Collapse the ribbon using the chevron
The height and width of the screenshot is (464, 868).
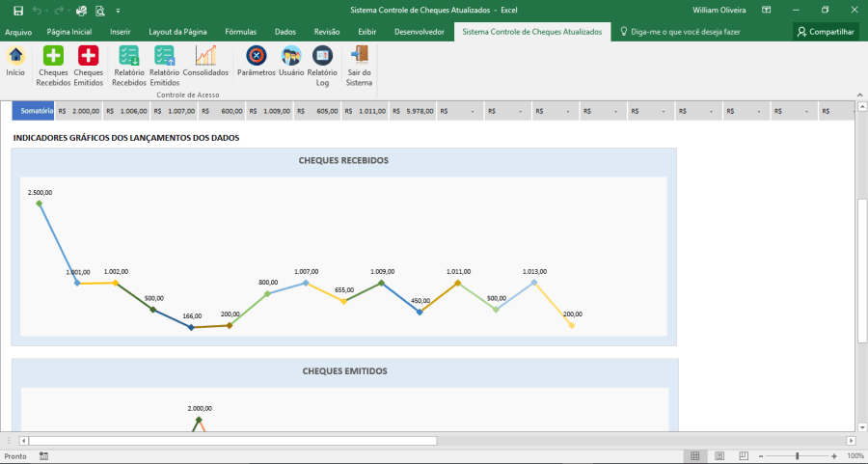tap(859, 96)
